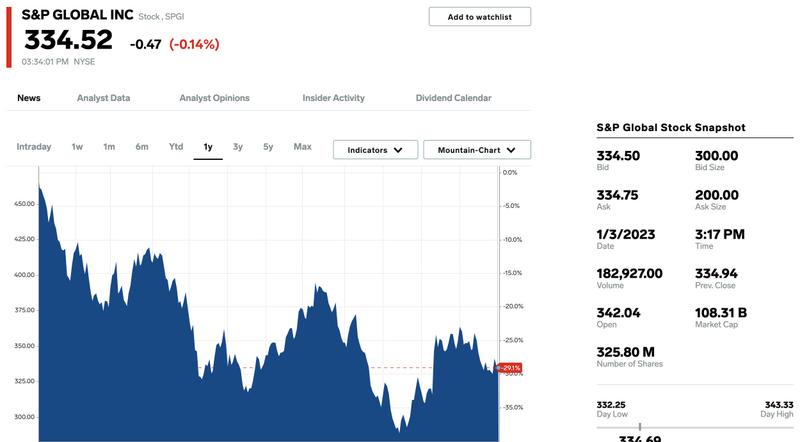
Task: Open the Indicators dropdown
Action: click(x=376, y=150)
